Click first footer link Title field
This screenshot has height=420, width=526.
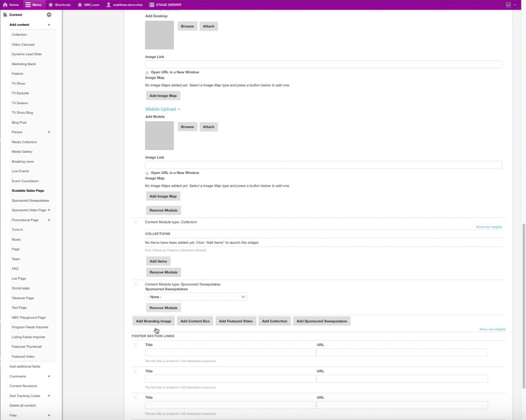pos(230,352)
